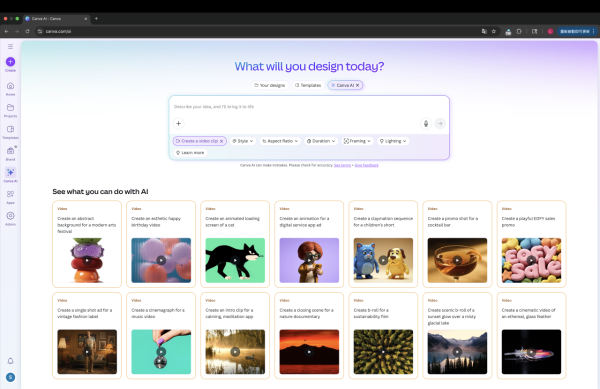600x389 pixels.
Task: Play cinemagraph for music video thumbnail
Action: click(x=161, y=352)
